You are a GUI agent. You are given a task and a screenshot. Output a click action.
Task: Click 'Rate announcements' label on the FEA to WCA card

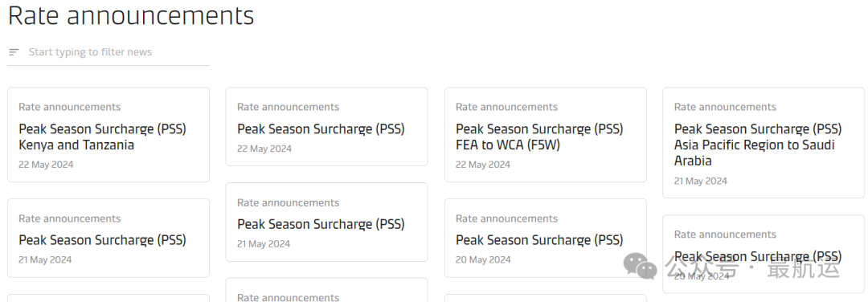506,107
